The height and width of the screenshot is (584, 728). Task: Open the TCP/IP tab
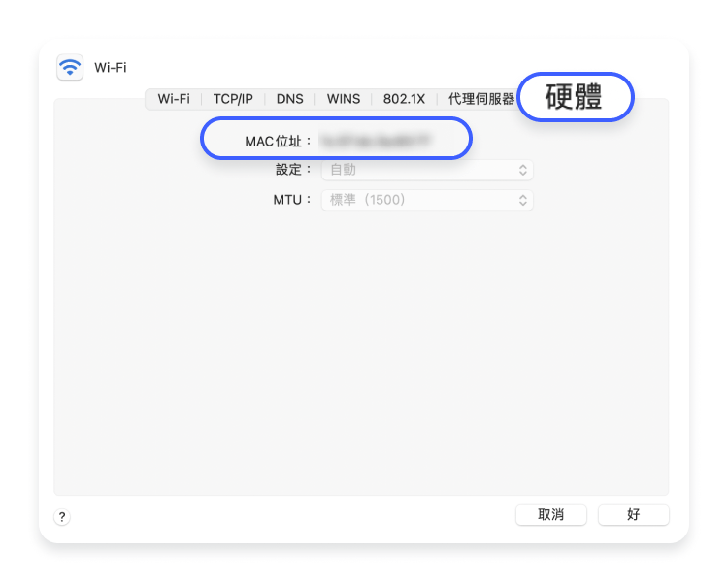(233, 99)
